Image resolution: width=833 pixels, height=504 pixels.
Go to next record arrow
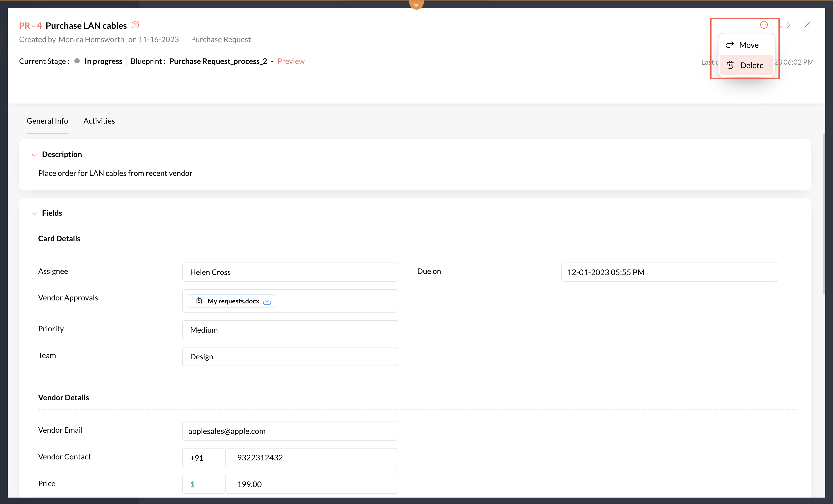pyautogui.click(x=789, y=25)
